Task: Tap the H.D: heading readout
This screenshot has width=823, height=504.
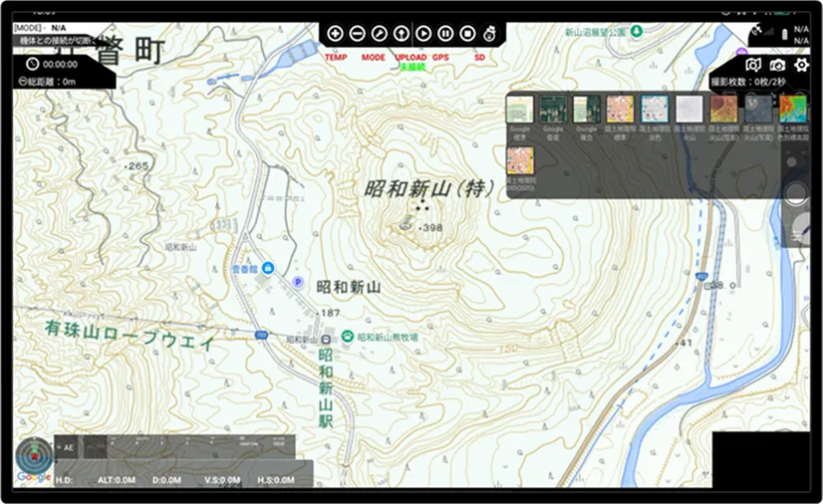Action: pyautogui.click(x=64, y=480)
